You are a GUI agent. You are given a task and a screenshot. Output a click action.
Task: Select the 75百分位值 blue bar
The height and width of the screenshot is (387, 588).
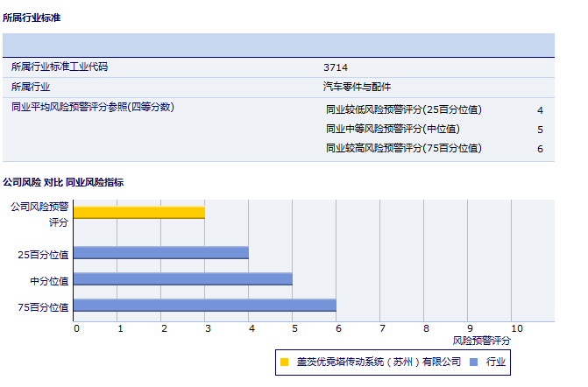coord(204,306)
